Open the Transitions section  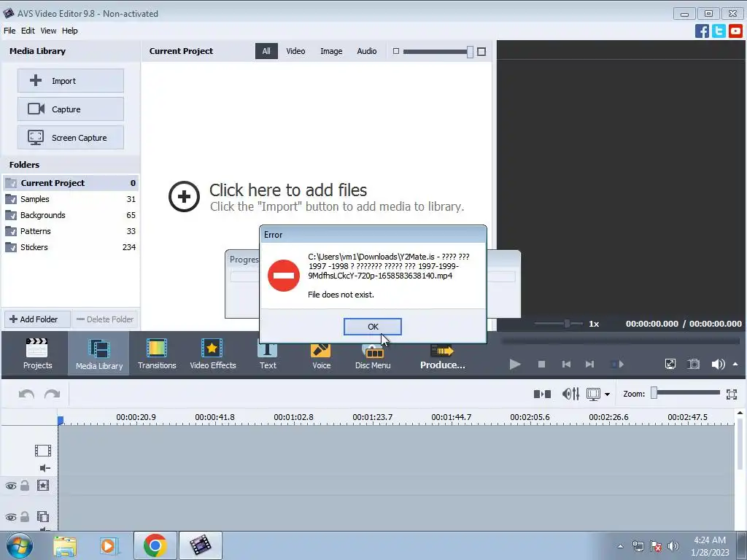pyautogui.click(x=157, y=354)
